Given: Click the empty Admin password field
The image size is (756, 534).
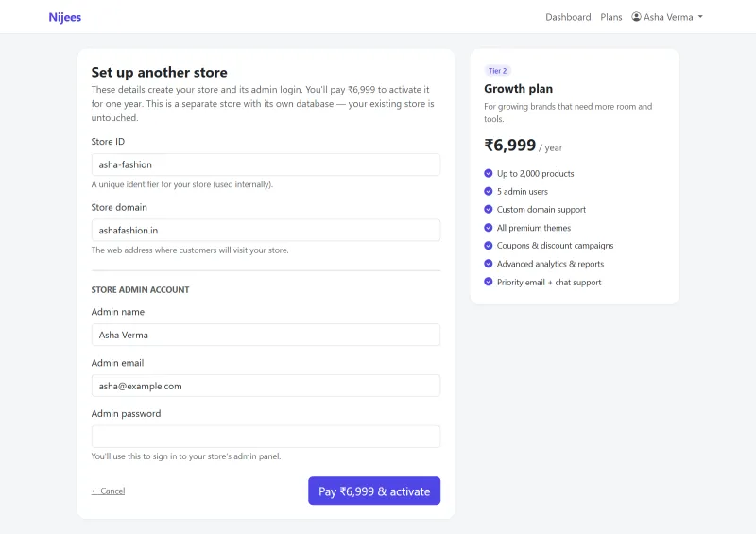Looking at the screenshot, I should [x=266, y=437].
